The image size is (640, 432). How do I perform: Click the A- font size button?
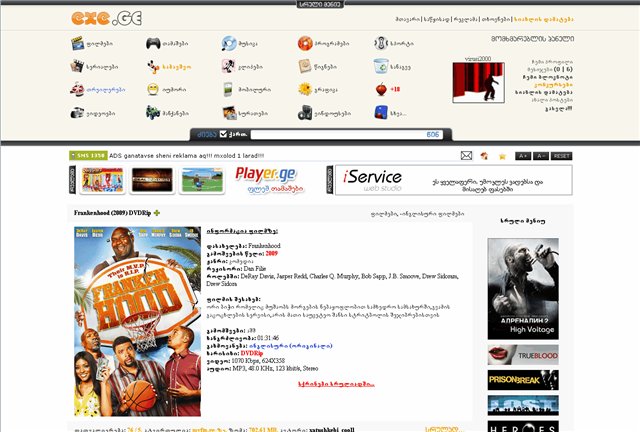(540, 156)
